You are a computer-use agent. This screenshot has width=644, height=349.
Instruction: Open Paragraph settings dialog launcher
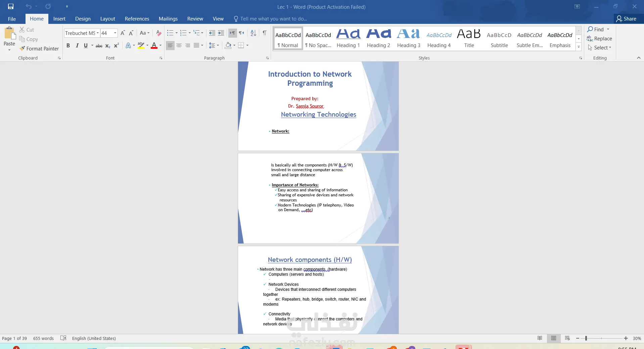point(267,58)
